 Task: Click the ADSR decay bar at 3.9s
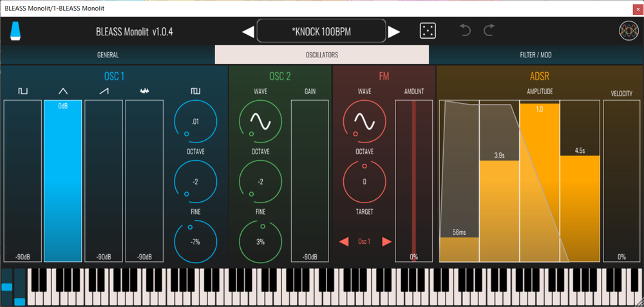click(x=499, y=181)
